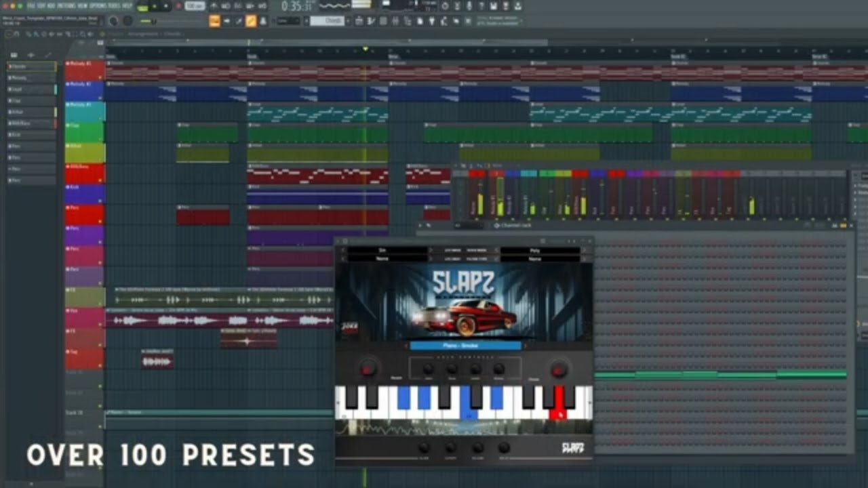Click the right red knob in Slapz

click(x=559, y=369)
